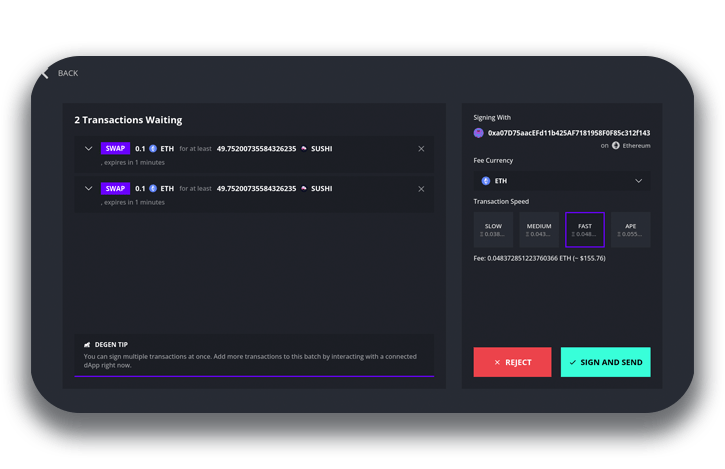Click the ETH coin icon in first swap
The image size is (725, 469).
pyautogui.click(x=153, y=148)
